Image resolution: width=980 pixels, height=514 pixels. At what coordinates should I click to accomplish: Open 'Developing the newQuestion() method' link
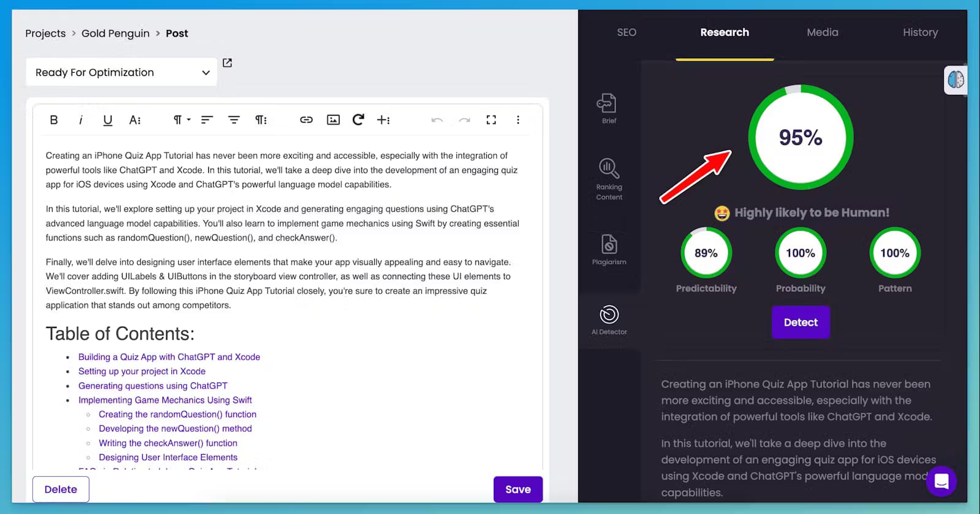click(175, 429)
